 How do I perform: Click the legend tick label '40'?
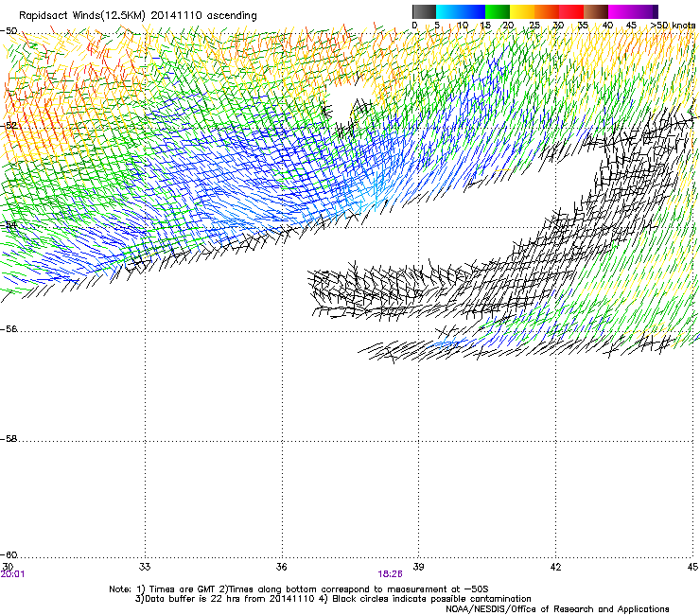[607, 26]
